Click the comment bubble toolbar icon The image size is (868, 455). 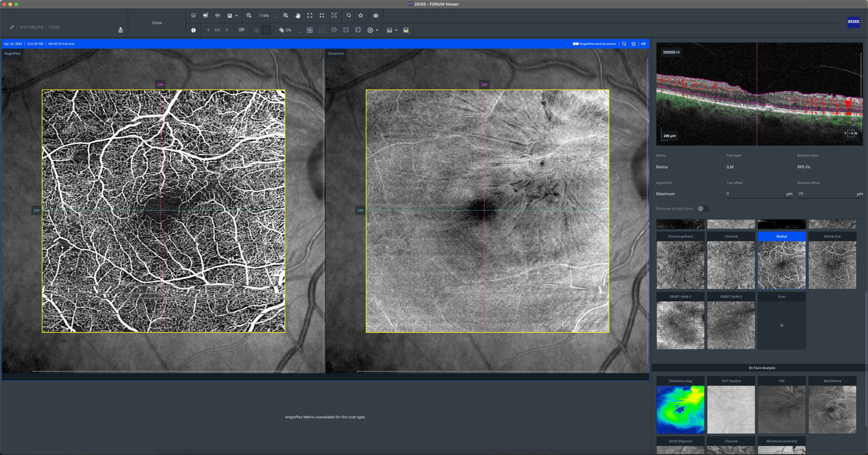[x=349, y=16]
